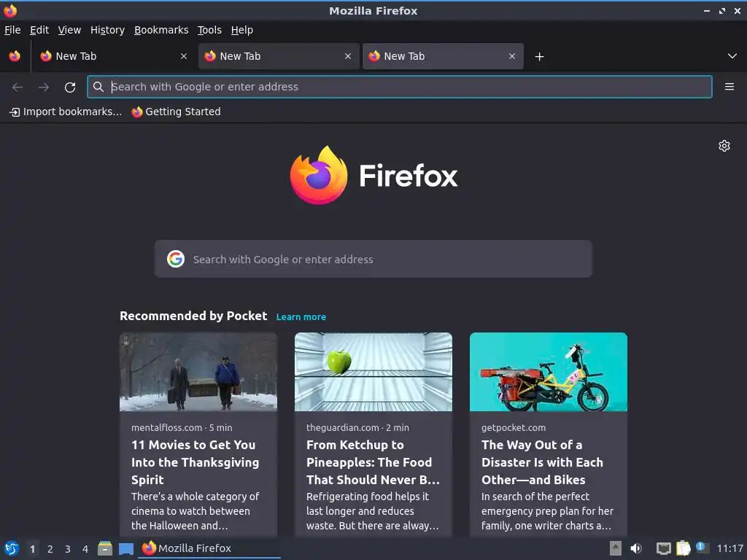Go back one page
The width and height of the screenshot is (747, 560).
[18, 87]
